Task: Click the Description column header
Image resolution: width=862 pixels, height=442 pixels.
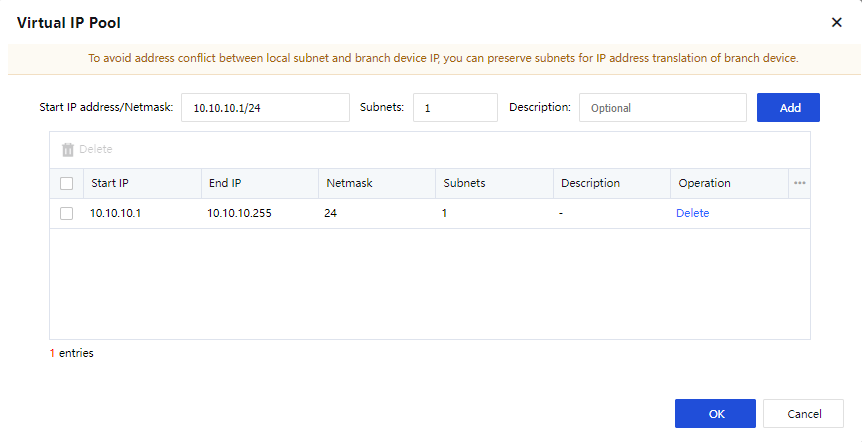Action: [x=590, y=183]
